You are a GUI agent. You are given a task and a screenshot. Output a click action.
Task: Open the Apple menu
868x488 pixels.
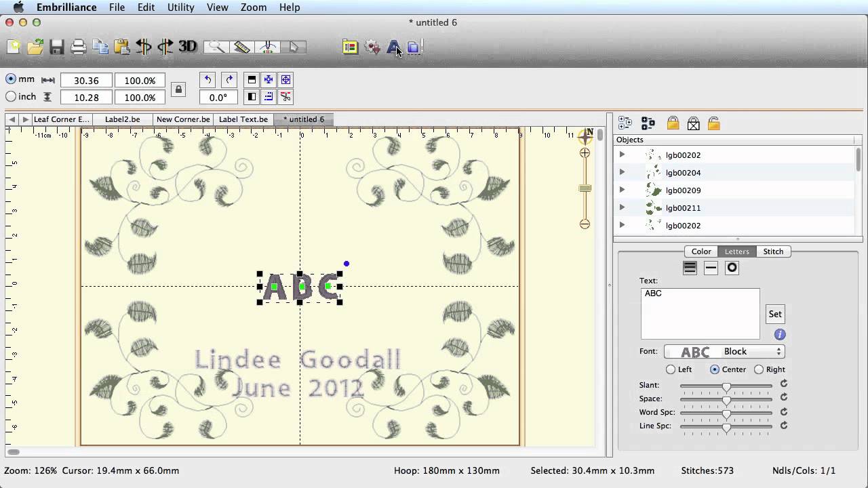(19, 7)
